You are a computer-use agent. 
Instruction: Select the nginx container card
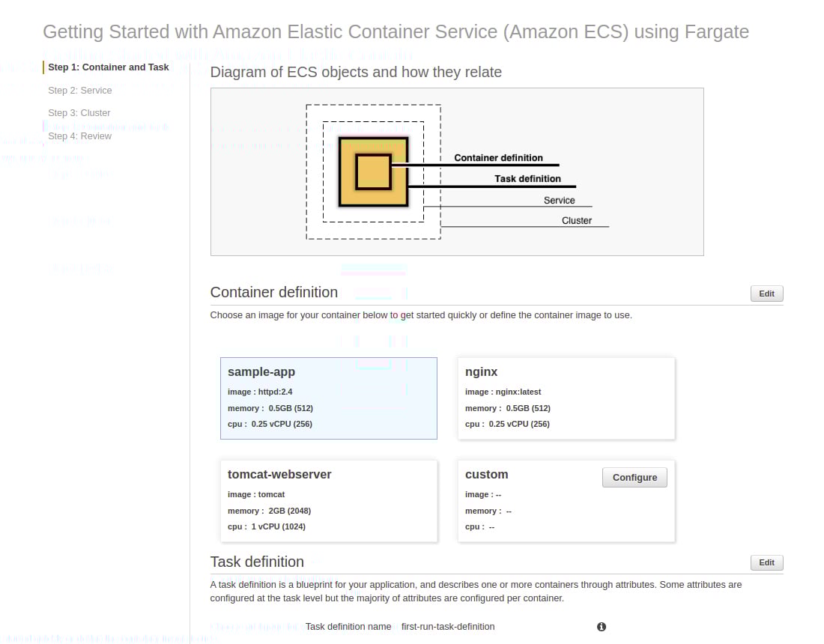pos(566,398)
